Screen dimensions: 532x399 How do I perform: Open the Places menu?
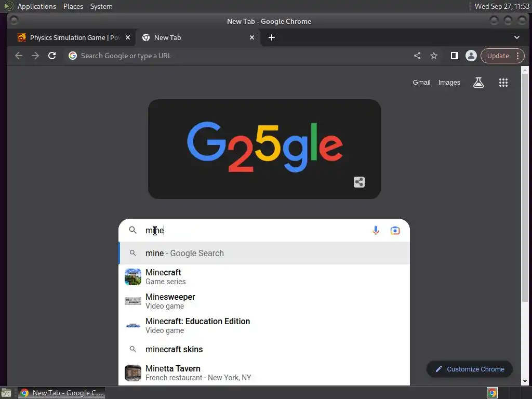tap(73, 6)
